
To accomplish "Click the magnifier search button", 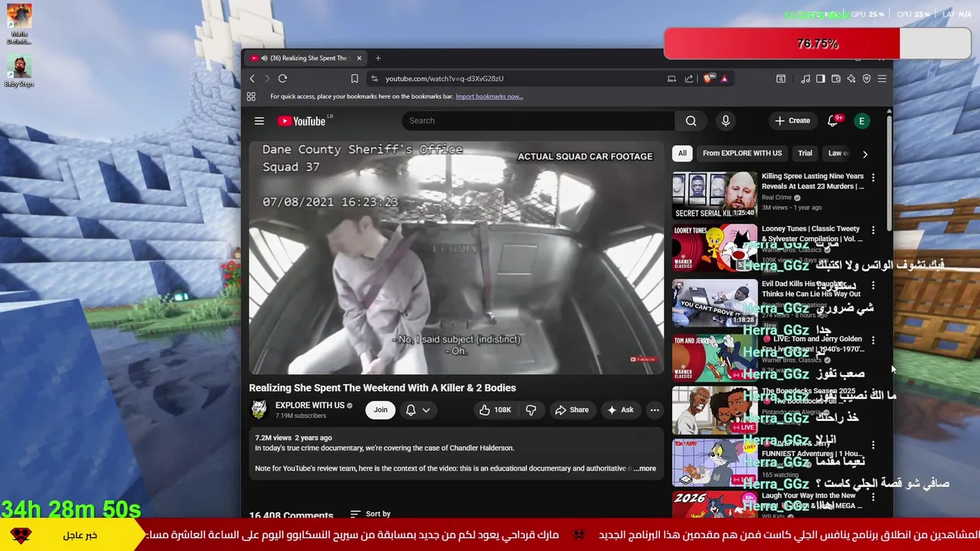I will pyautogui.click(x=691, y=121).
